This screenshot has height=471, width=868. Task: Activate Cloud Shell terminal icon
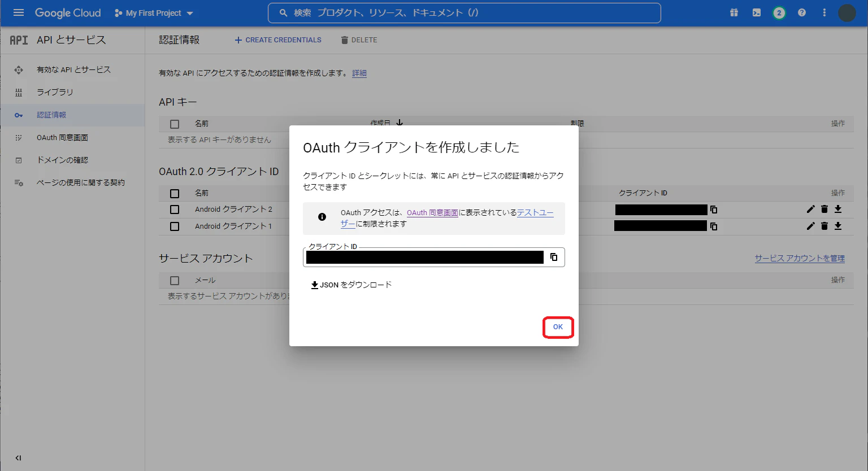[757, 12]
